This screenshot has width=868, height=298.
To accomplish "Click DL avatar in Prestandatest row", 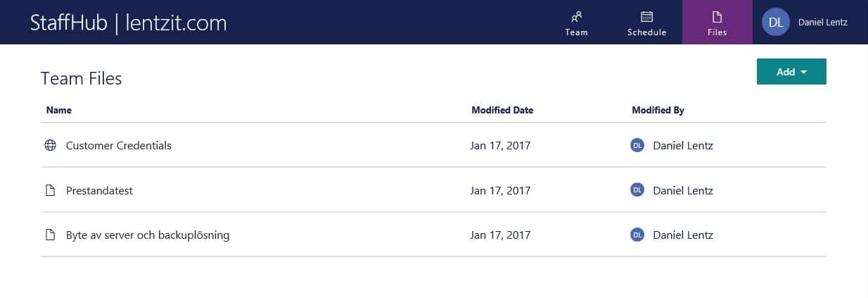I will click(637, 190).
